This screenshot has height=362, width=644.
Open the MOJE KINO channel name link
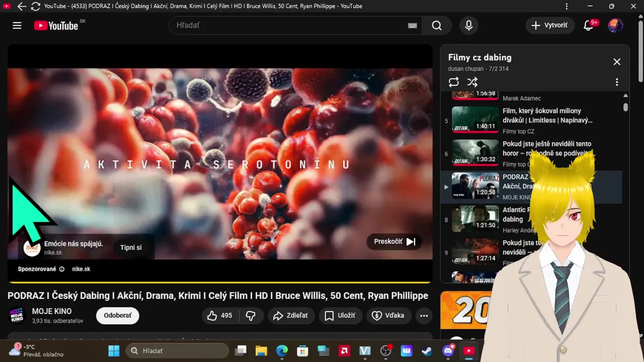point(52,311)
